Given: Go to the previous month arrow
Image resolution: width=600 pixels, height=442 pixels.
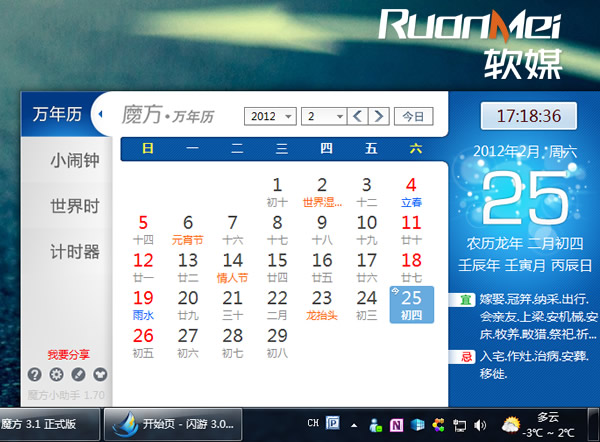Looking at the screenshot, I should [357, 116].
